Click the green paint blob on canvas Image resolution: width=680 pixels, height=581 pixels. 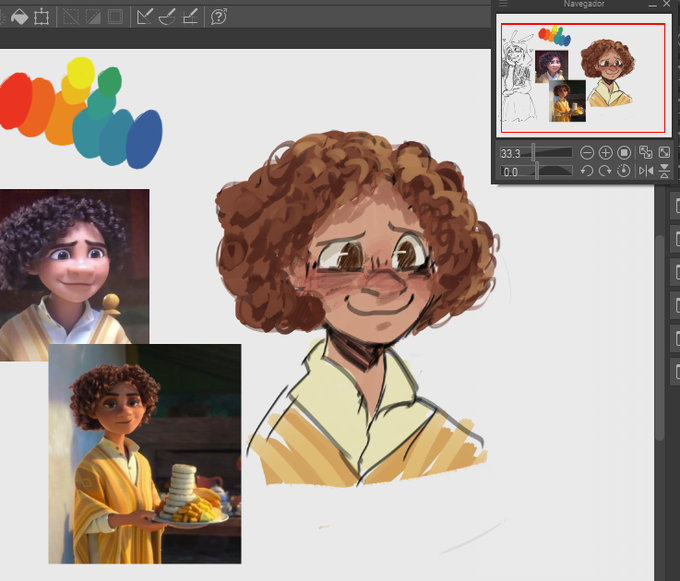pos(110,81)
